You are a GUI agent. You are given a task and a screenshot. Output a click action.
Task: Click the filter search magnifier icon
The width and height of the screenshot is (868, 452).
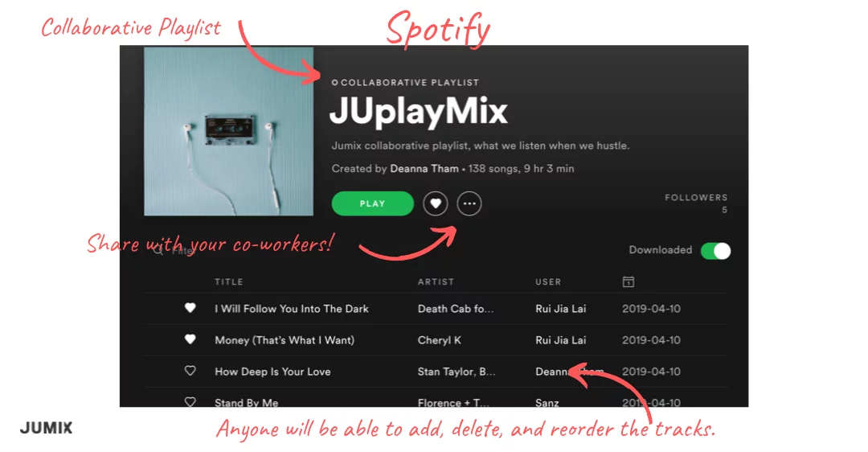158,250
